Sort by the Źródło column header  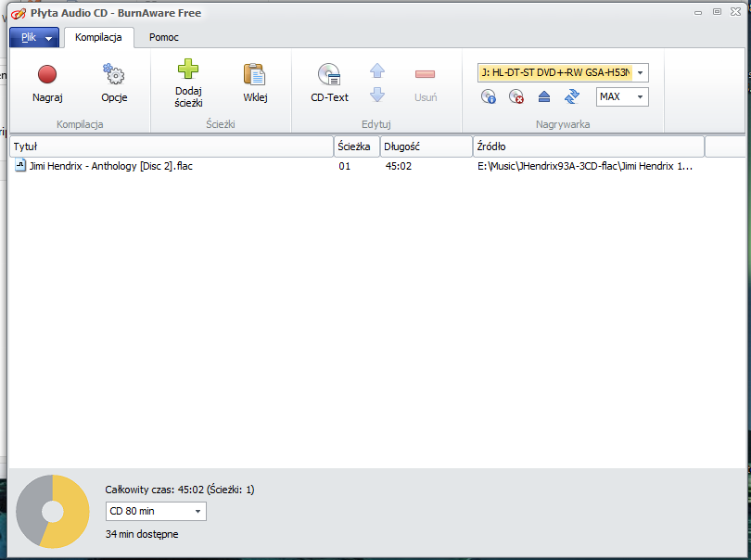(x=589, y=146)
